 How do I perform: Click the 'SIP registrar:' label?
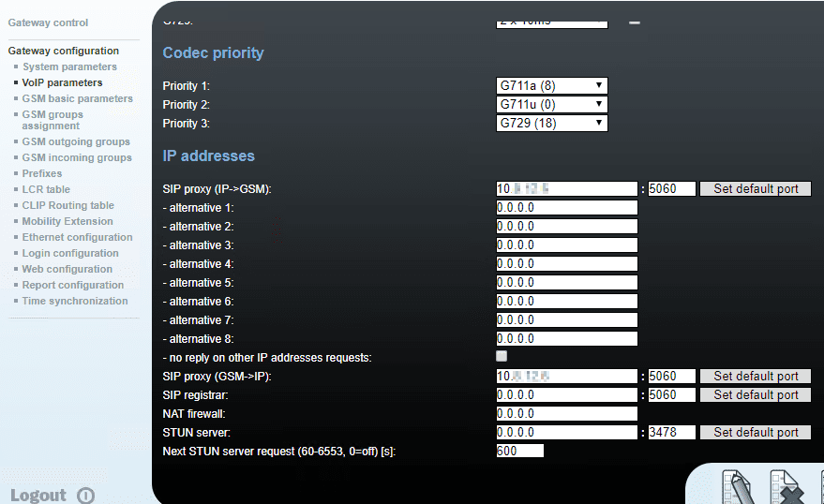tap(196, 394)
